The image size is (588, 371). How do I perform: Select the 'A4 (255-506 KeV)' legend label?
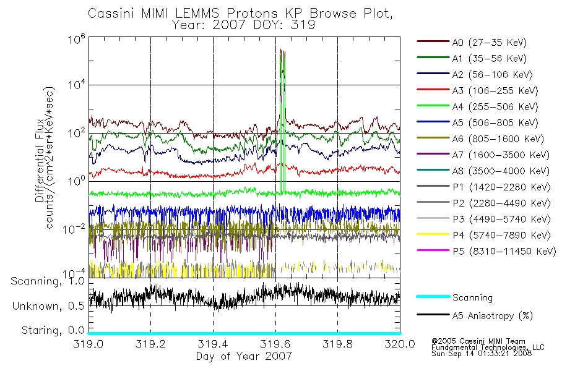pyautogui.click(x=495, y=107)
